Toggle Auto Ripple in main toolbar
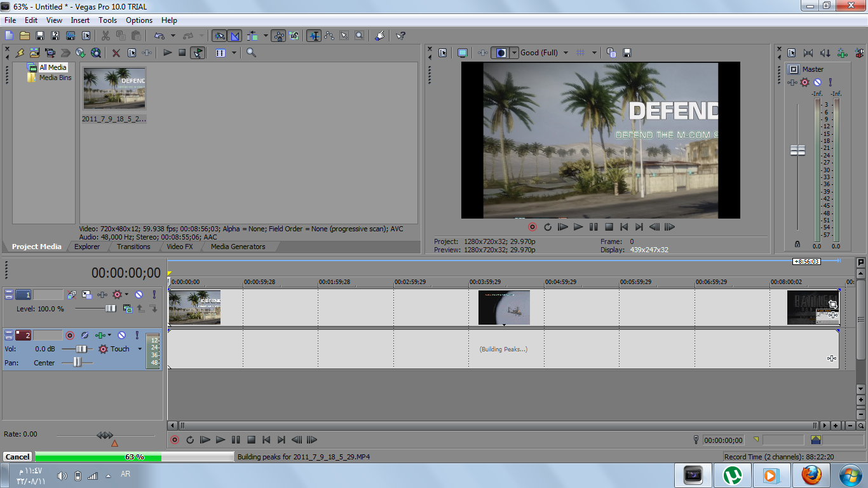Viewport: 868px width, 488px height. (x=254, y=36)
